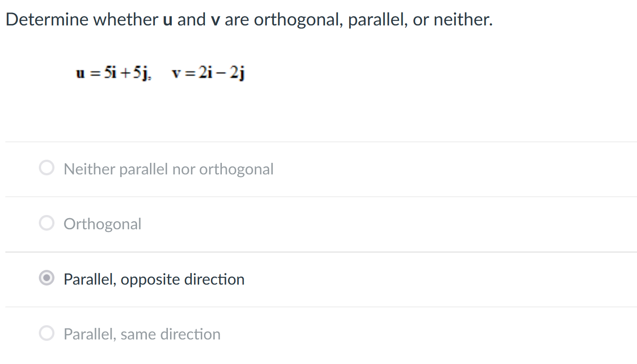Click the text Parallel, opposite direction
637x364 pixels.
click(154, 279)
